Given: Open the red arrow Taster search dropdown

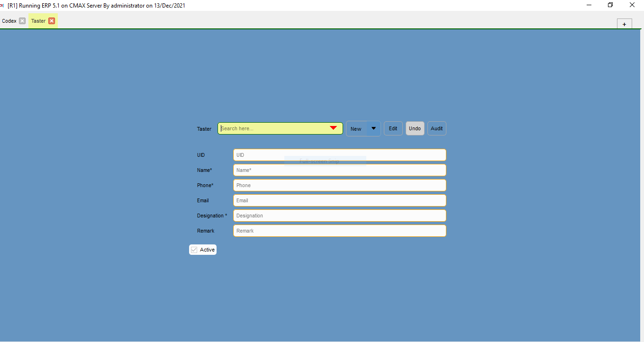Looking at the screenshot, I should (333, 128).
